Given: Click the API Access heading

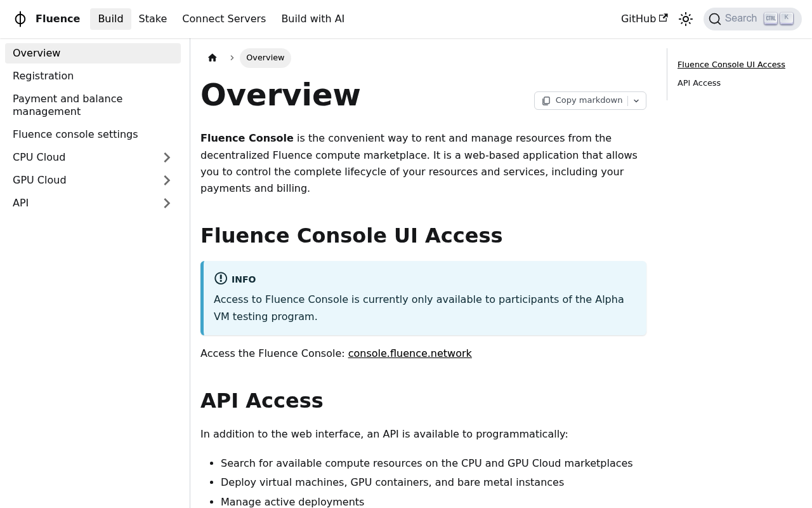Looking at the screenshot, I should (262, 401).
